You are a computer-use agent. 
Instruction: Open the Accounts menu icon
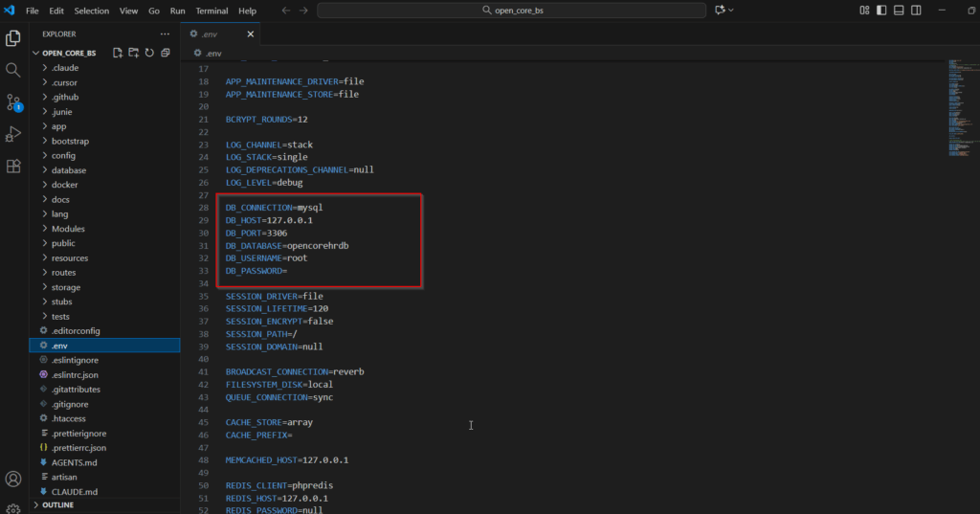tap(13, 479)
